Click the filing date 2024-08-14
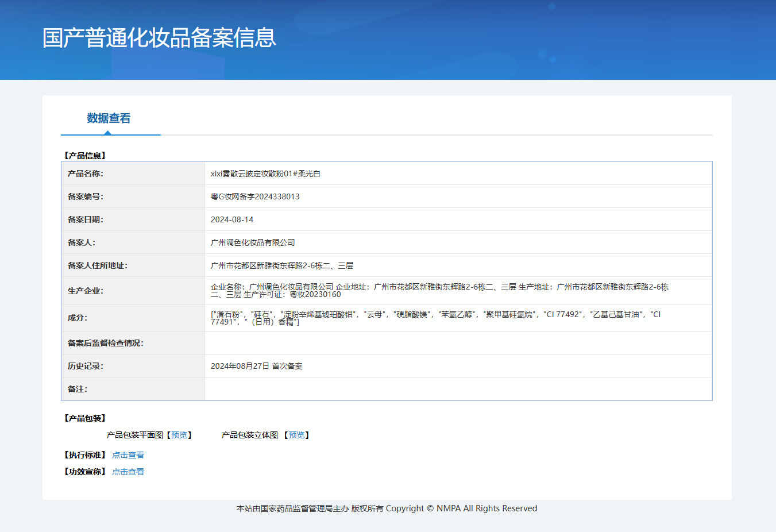776x532 pixels. click(232, 219)
